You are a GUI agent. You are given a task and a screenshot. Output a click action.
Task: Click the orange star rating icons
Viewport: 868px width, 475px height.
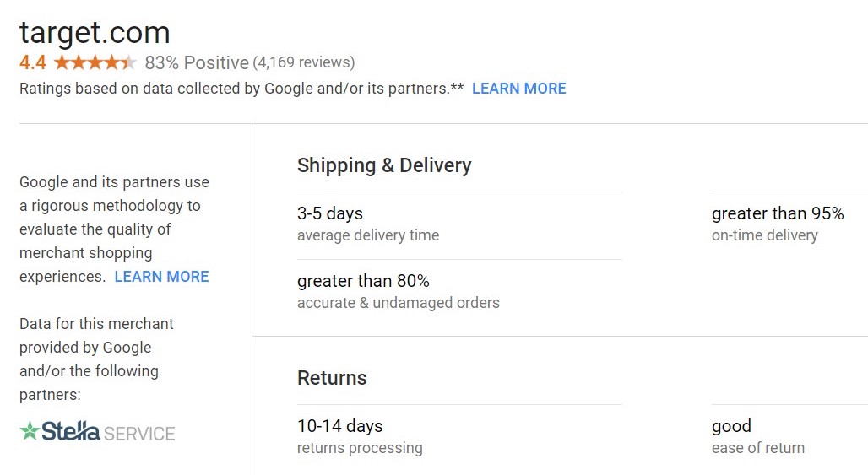coord(95,62)
